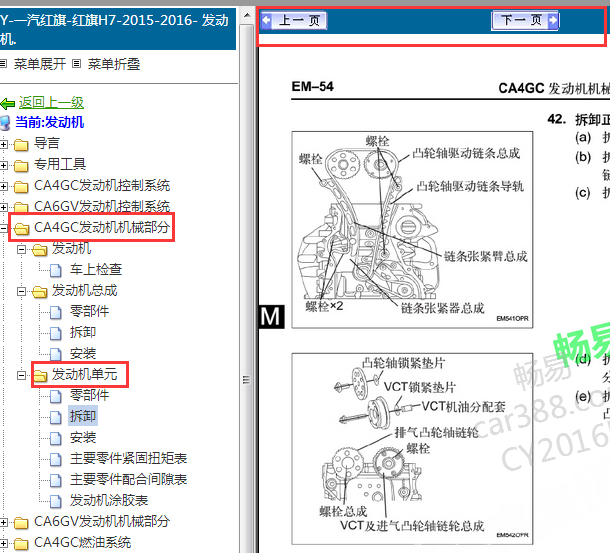Screen dimensions: 610x553
Task: Expand the 专用工具 tree node
Action: pos(4,165)
